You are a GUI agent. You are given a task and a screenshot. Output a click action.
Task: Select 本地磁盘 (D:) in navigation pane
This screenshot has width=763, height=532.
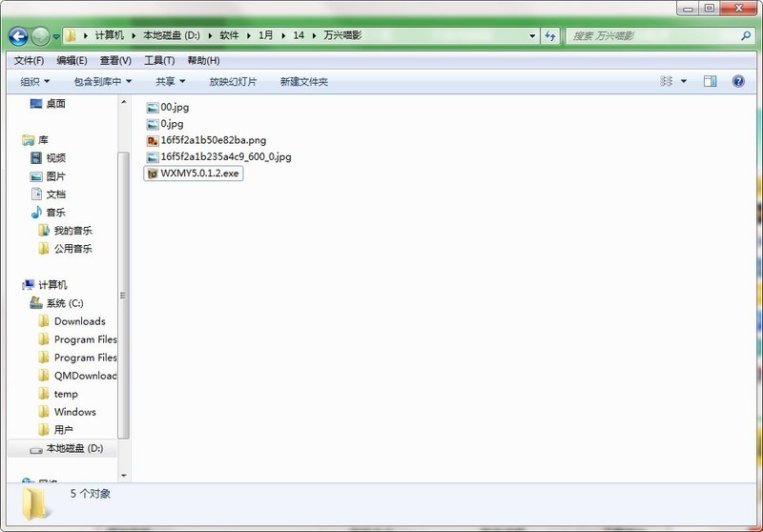[73, 448]
